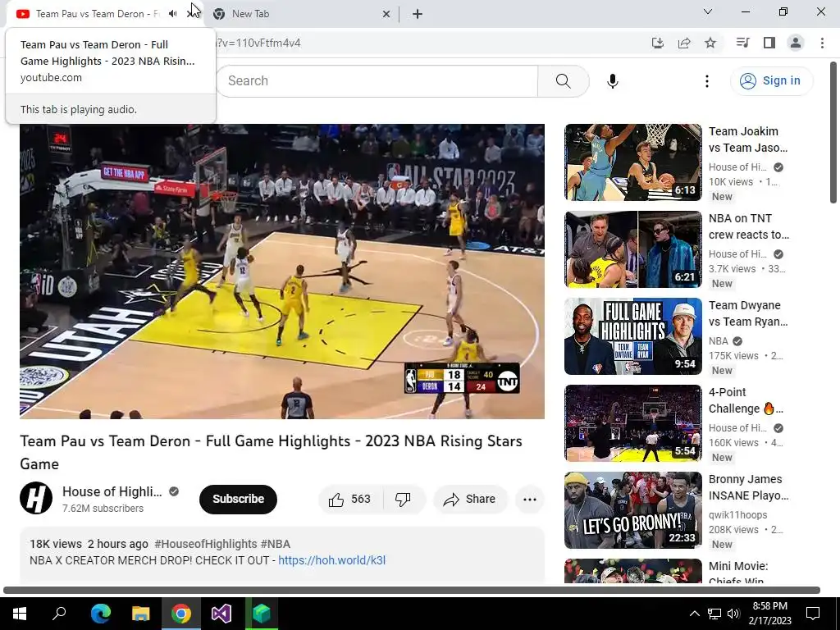Screen dimensions: 840x630
Task: Open green cube app in taskbar
Action: 262,614
